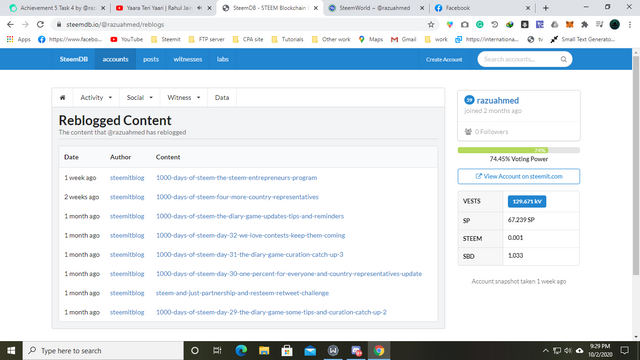Open razuahmed profile link
The height and width of the screenshot is (360, 640).
click(498, 100)
